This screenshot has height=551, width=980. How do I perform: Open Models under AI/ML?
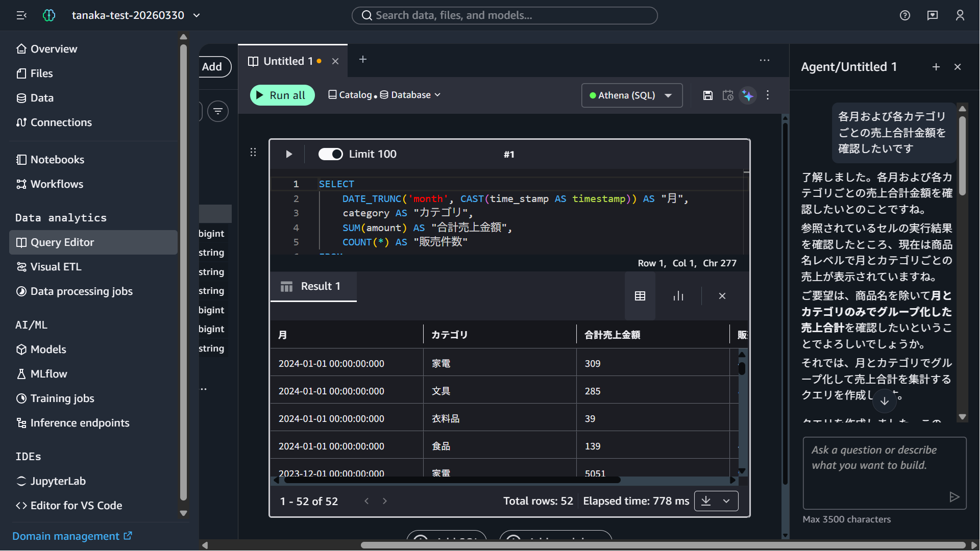click(x=93, y=349)
